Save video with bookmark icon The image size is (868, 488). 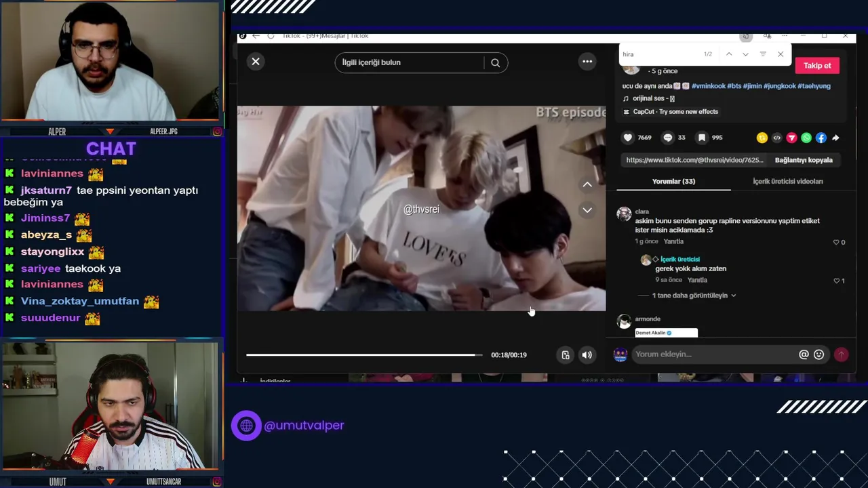click(702, 138)
